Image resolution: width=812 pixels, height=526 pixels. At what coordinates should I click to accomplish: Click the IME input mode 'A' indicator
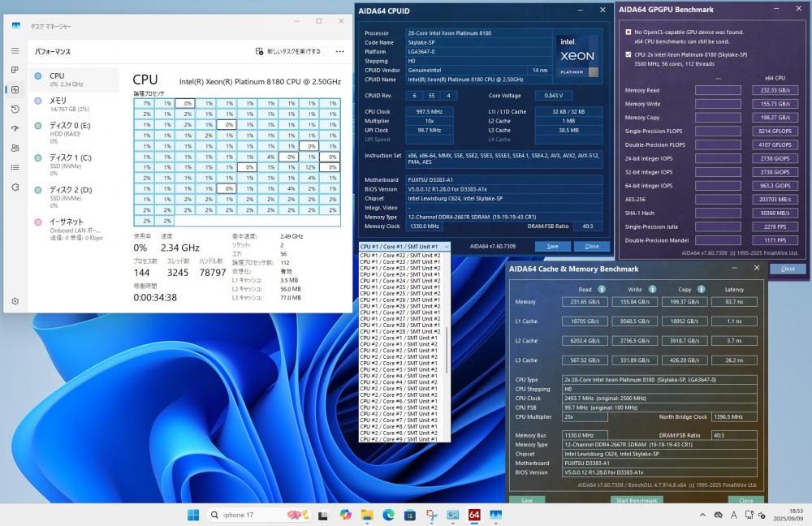coord(733,515)
